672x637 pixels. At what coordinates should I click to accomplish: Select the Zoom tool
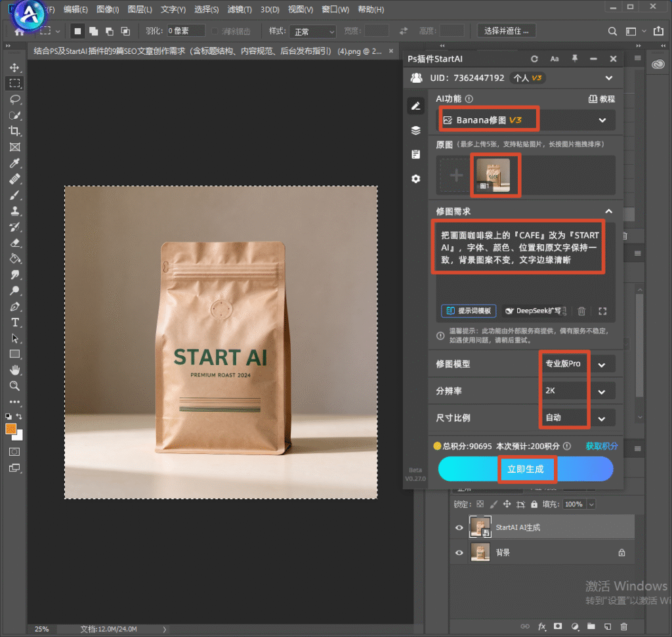tap(14, 386)
